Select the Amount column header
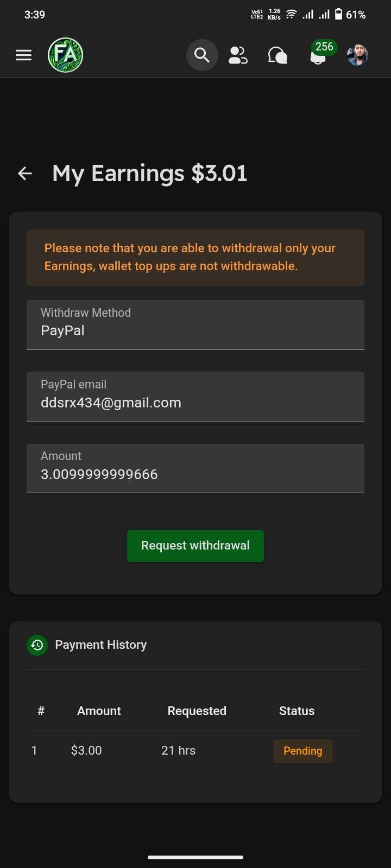 tap(99, 711)
